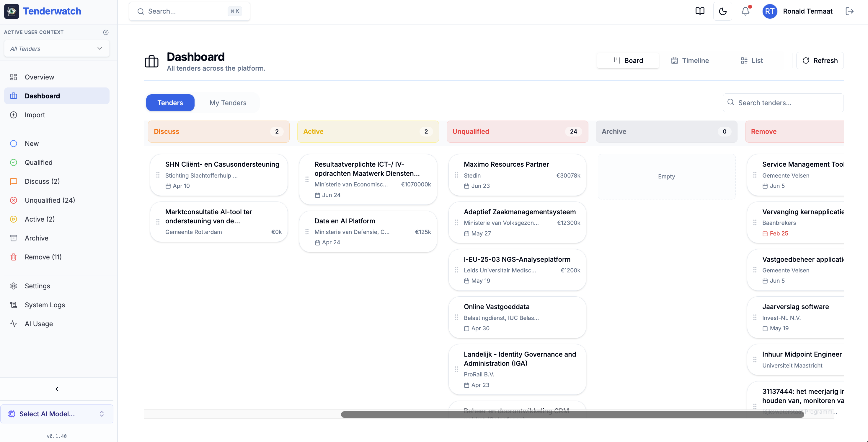Switch to Timeline view
Image resolution: width=868 pixels, height=442 pixels.
pyautogui.click(x=690, y=60)
